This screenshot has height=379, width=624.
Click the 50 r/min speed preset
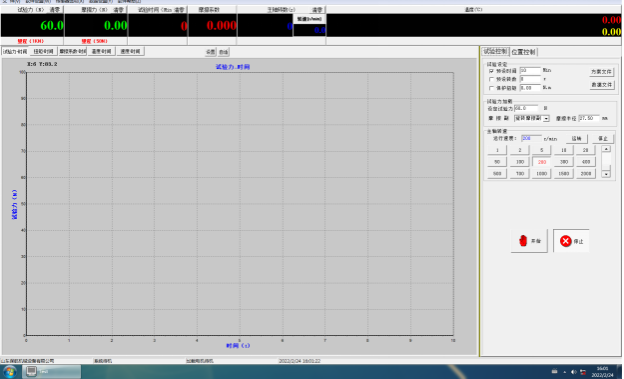click(497, 162)
